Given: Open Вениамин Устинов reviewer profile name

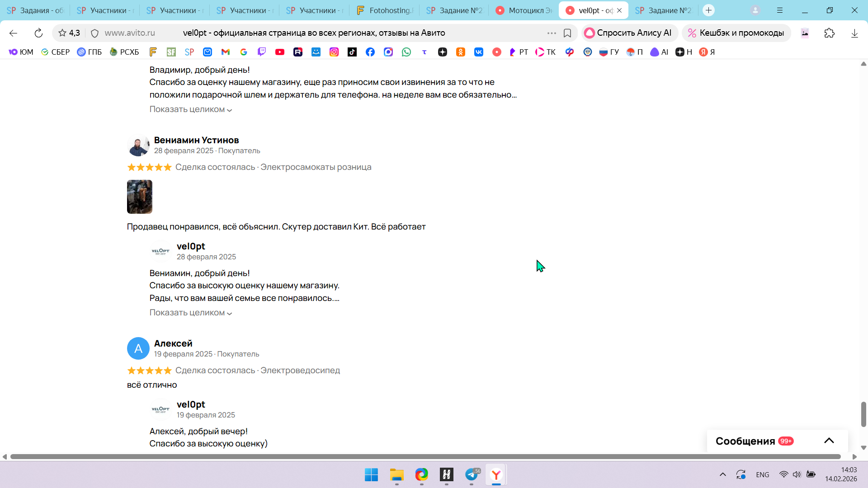Looking at the screenshot, I should coord(196,140).
